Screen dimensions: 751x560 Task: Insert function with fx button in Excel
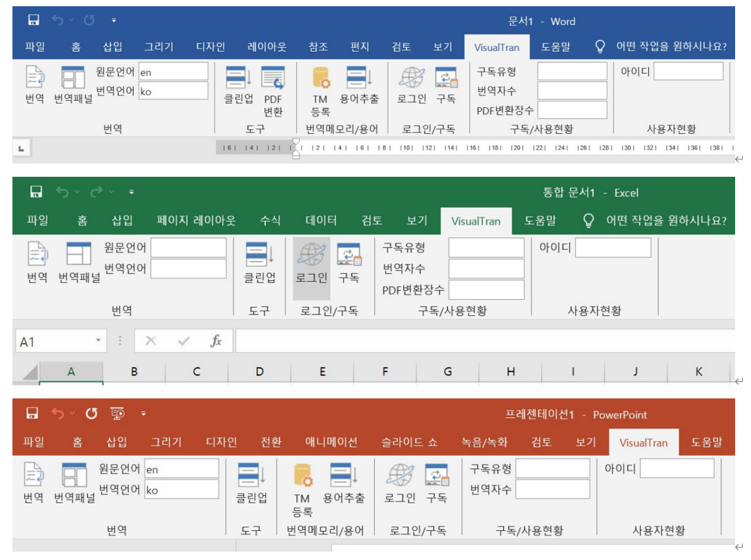(x=217, y=341)
